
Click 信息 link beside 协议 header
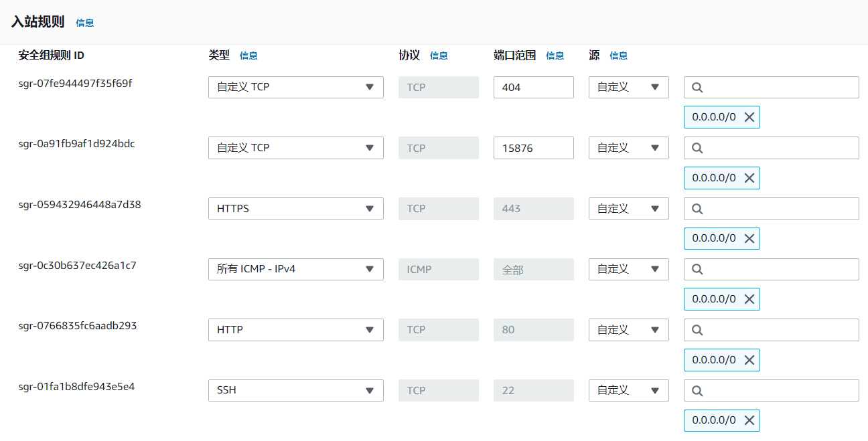439,56
